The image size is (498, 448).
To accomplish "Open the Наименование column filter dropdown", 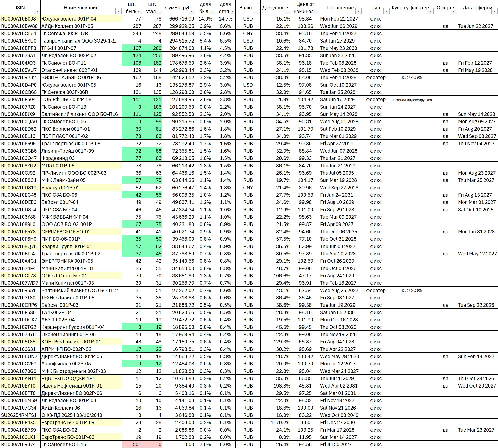I will click(118, 11).
